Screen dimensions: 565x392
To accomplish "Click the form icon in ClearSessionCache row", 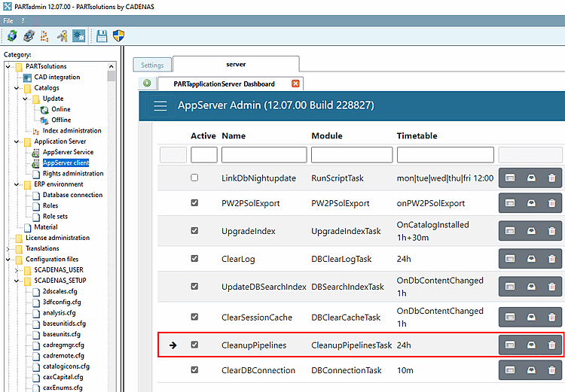I will click(x=510, y=317).
